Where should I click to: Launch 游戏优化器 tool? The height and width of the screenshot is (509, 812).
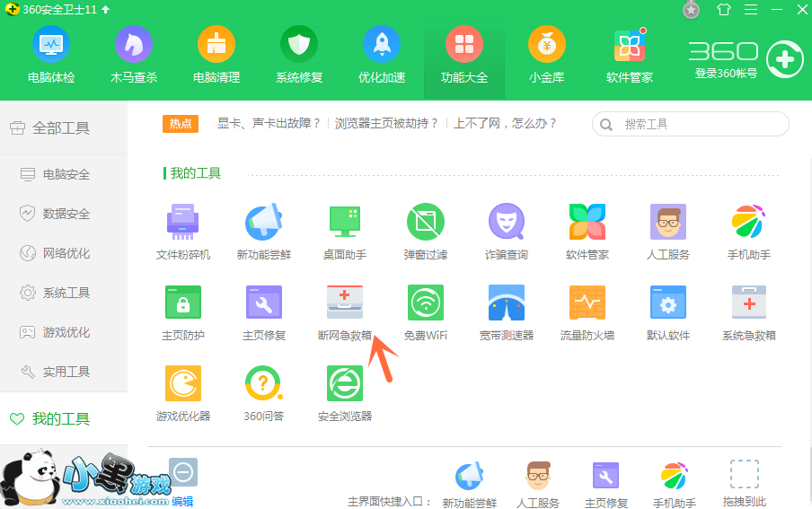click(183, 393)
